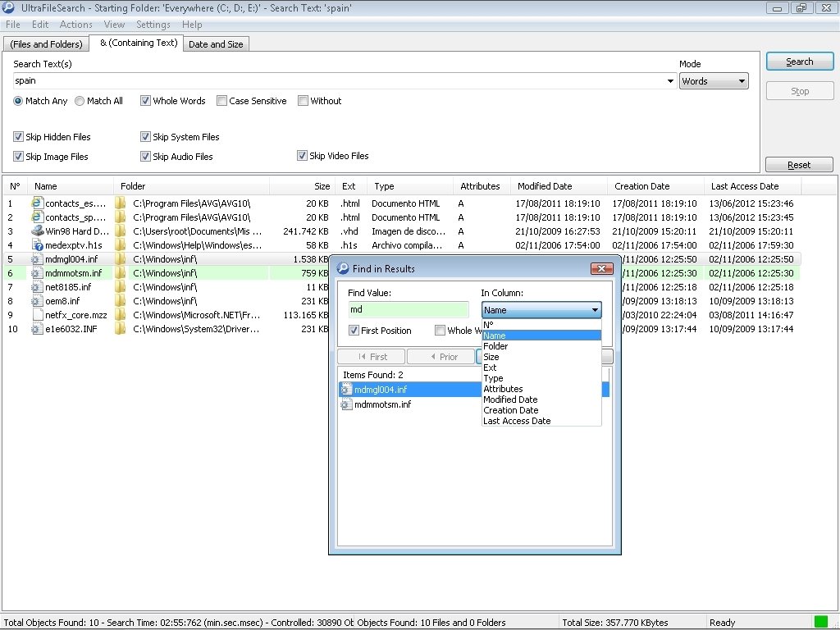Click the First button in Find dialog

[x=372, y=357]
